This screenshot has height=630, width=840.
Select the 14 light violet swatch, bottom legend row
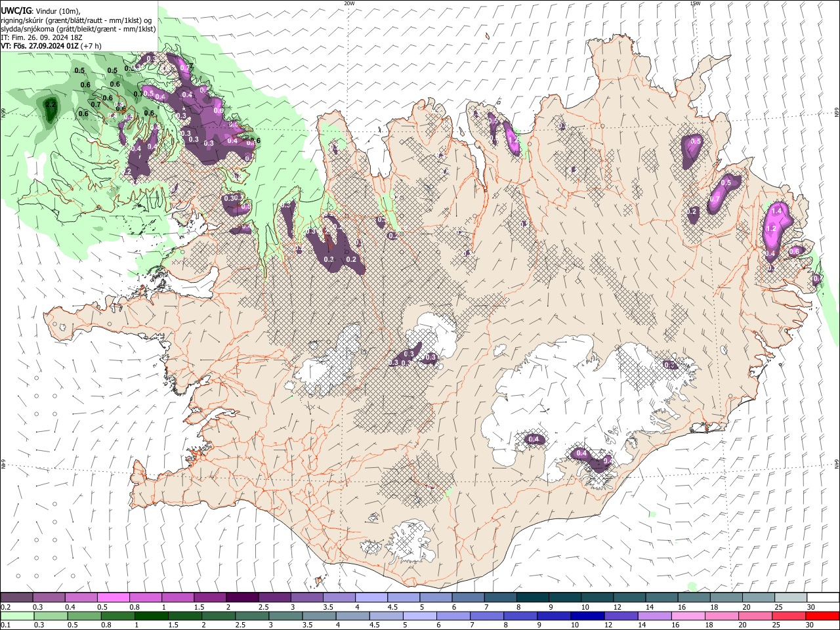(x=654, y=616)
